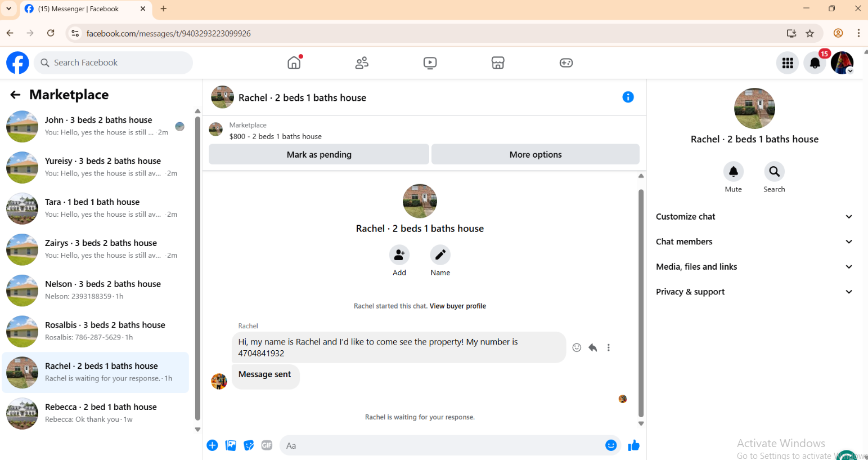The image size is (868, 460).
Task: Open the $800 2 beds 1 baths listing
Action: (276, 136)
